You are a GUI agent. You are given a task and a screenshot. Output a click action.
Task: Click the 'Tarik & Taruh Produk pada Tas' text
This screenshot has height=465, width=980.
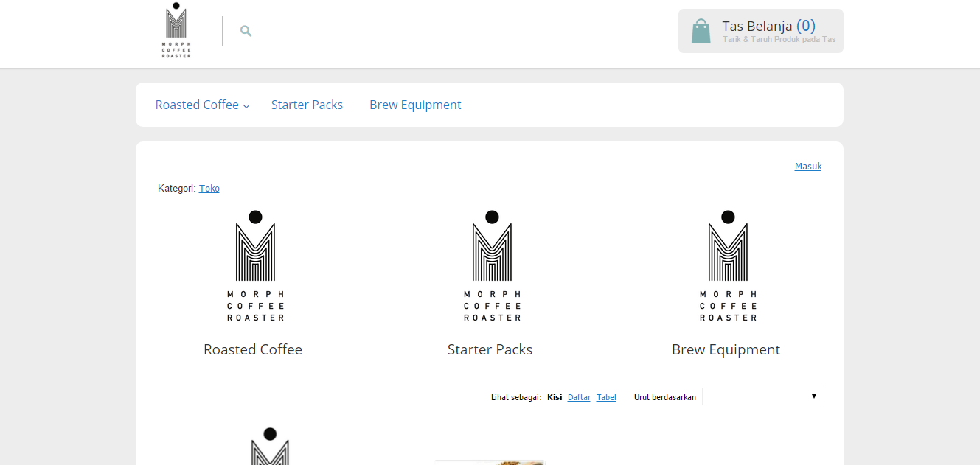click(x=779, y=40)
